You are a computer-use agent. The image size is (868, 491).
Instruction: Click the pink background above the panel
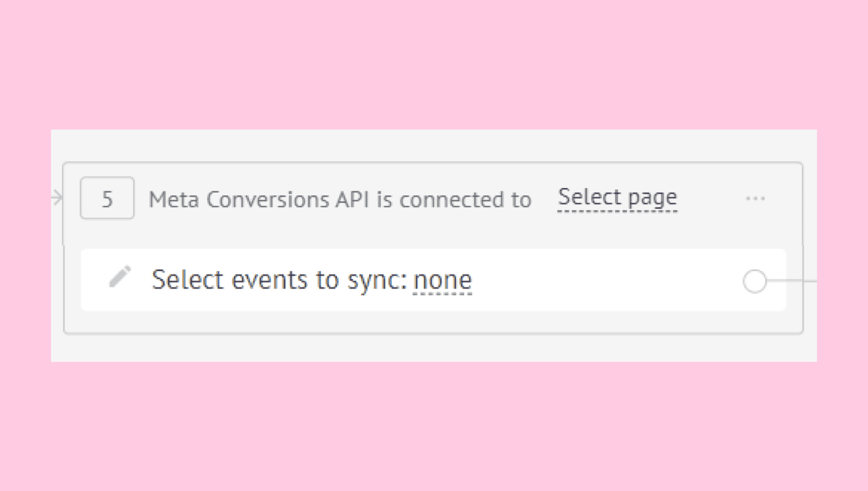pos(434,64)
